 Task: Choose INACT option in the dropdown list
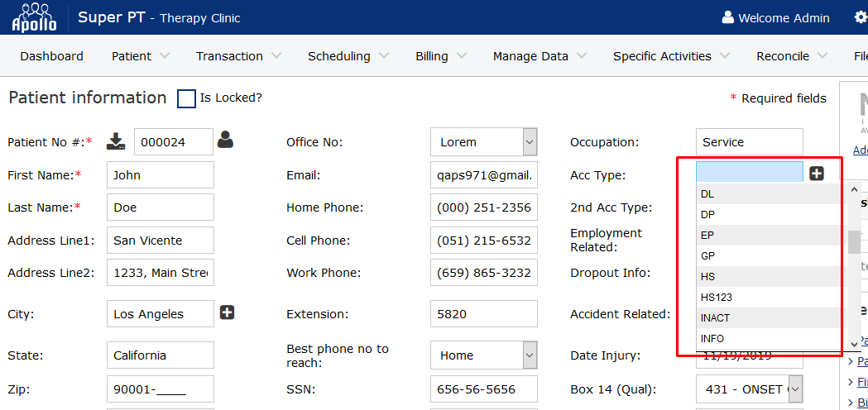point(716,317)
